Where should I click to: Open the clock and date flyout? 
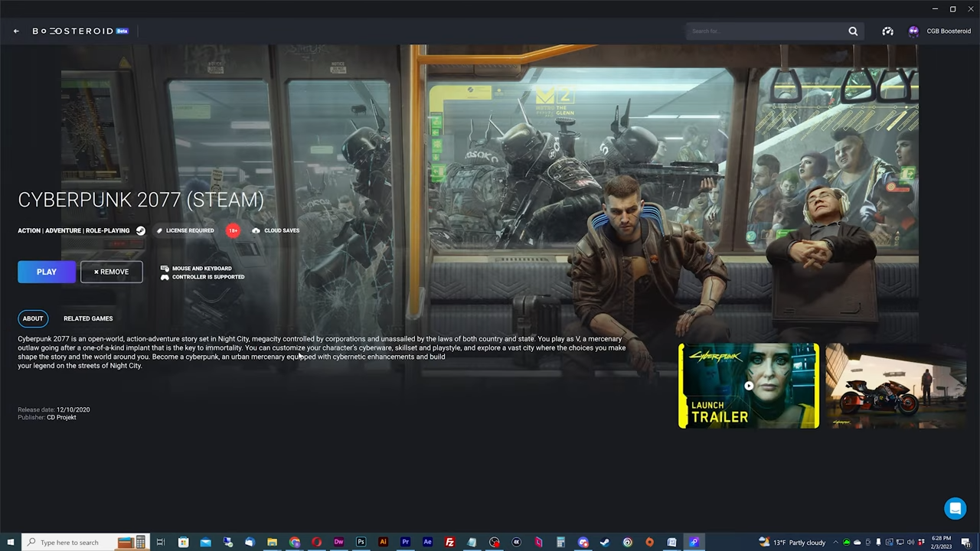tap(941, 543)
